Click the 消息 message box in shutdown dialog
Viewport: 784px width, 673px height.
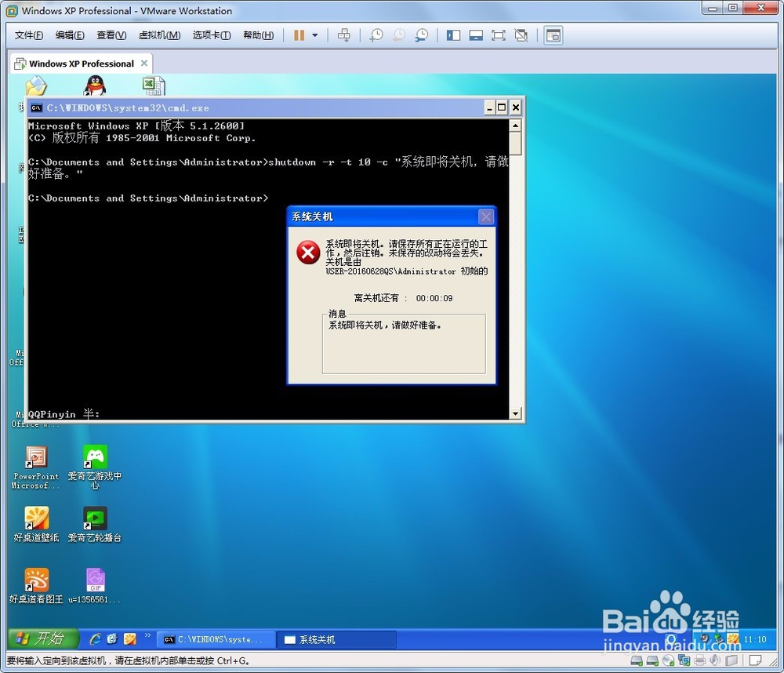tap(404, 344)
